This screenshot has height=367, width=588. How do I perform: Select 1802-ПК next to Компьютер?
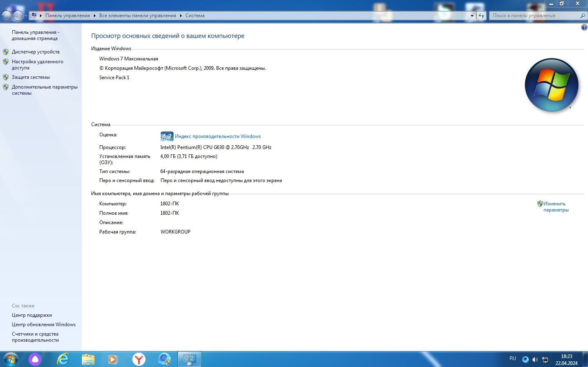click(170, 204)
